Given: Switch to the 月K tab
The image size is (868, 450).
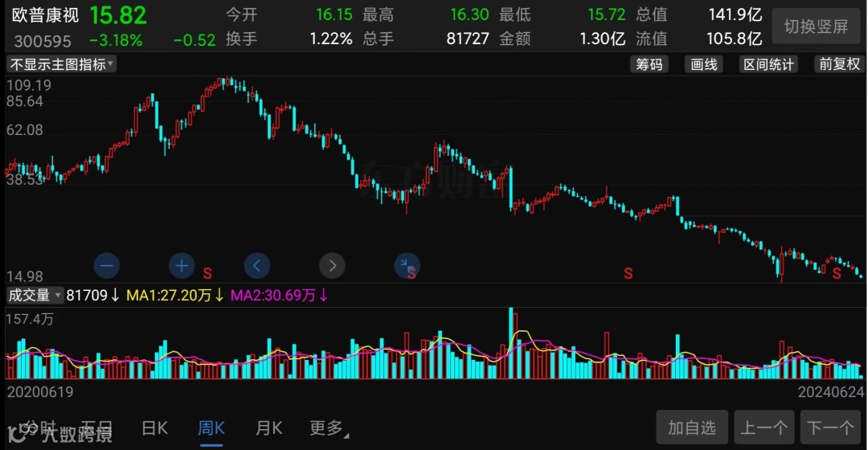Looking at the screenshot, I should pyautogui.click(x=269, y=427).
